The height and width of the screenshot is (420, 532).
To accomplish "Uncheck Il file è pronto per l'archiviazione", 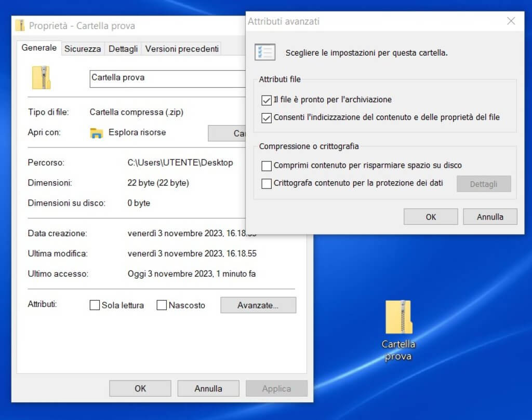I will 267,100.
